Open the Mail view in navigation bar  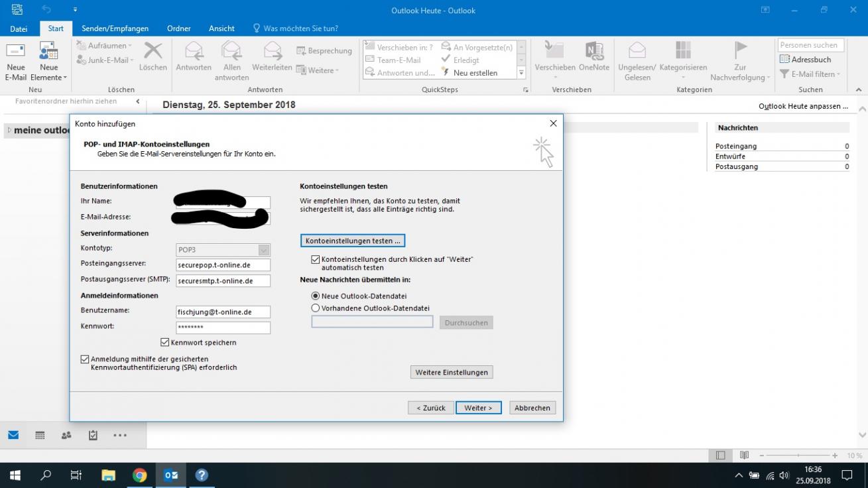tap(13, 436)
